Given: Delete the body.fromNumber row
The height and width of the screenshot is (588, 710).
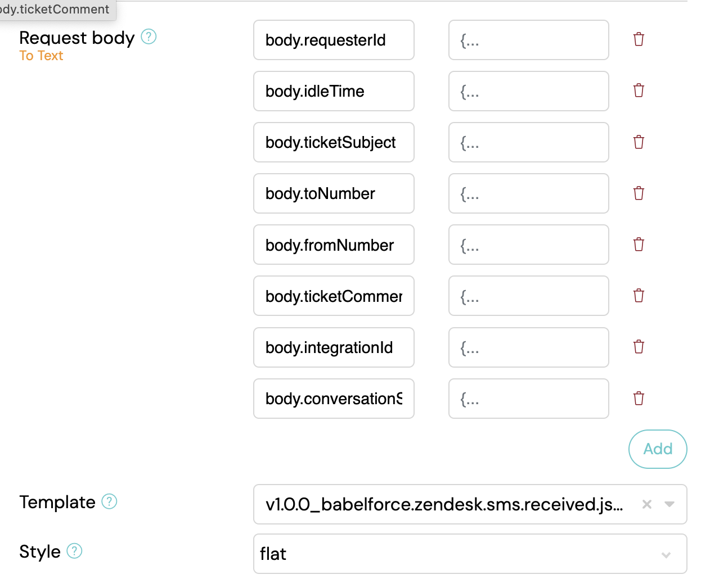Looking at the screenshot, I should pyautogui.click(x=639, y=245).
